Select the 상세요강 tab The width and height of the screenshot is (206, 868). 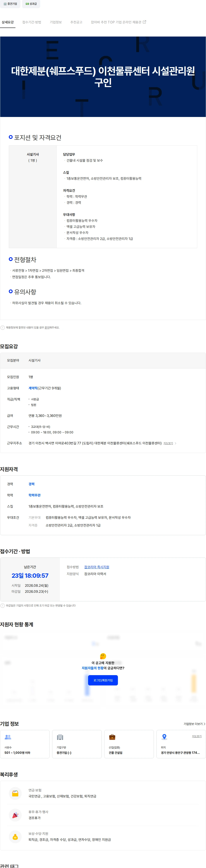click(8, 22)
